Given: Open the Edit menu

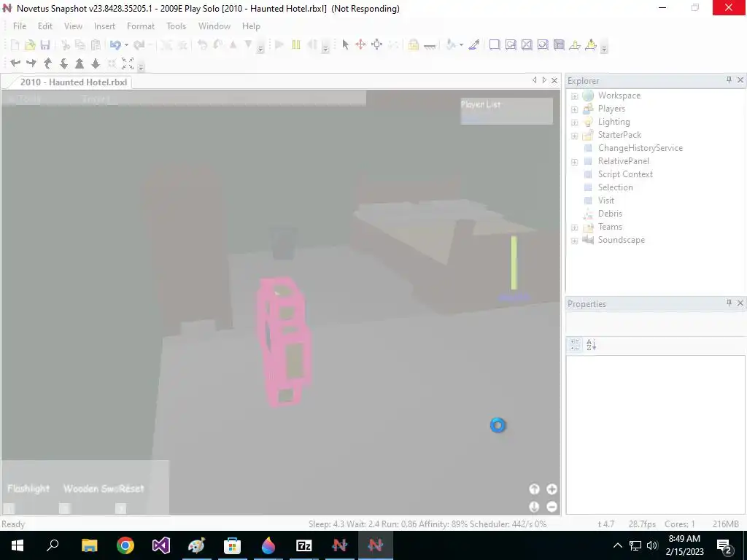Looking at the screenshot, I should click(x=45, y=26).
